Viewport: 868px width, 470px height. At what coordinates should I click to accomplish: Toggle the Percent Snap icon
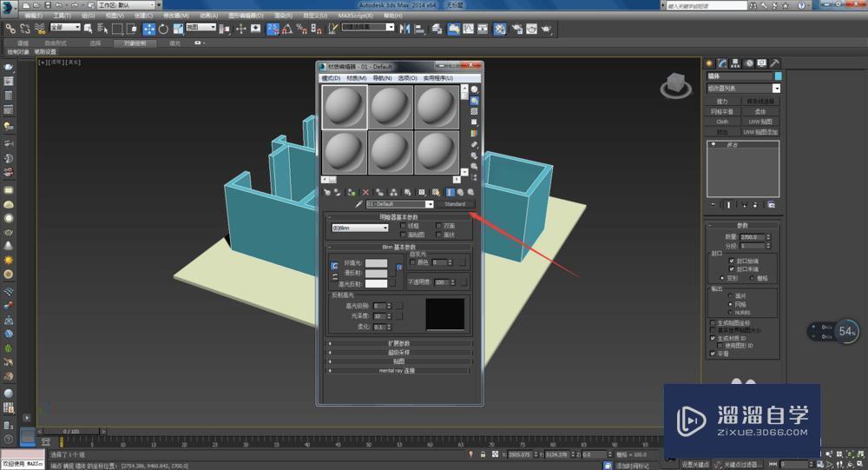click(x=302, y=29)
